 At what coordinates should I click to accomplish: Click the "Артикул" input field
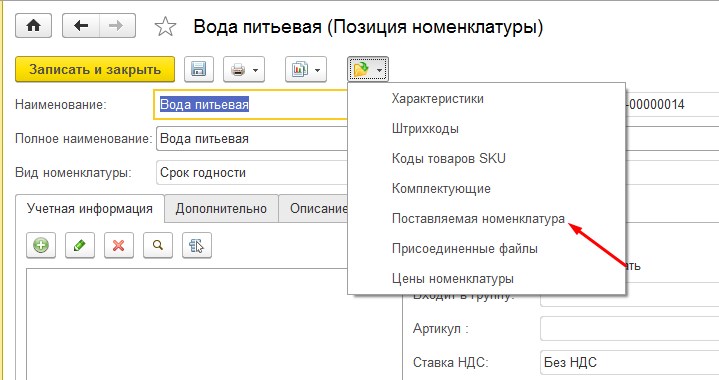[x=630, y=328]
